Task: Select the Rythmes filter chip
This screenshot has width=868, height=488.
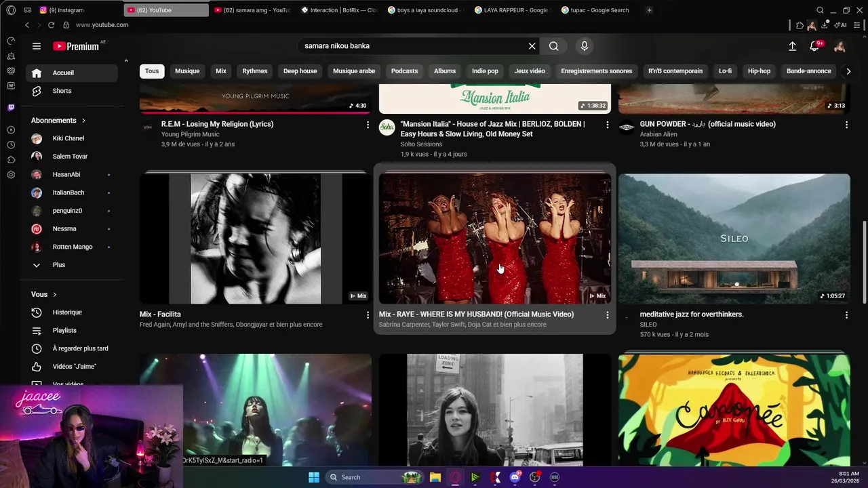Action: point(255,71)
